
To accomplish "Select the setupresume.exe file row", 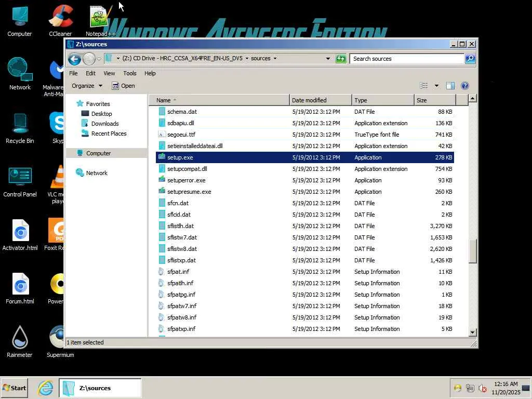I will [304, 191].
